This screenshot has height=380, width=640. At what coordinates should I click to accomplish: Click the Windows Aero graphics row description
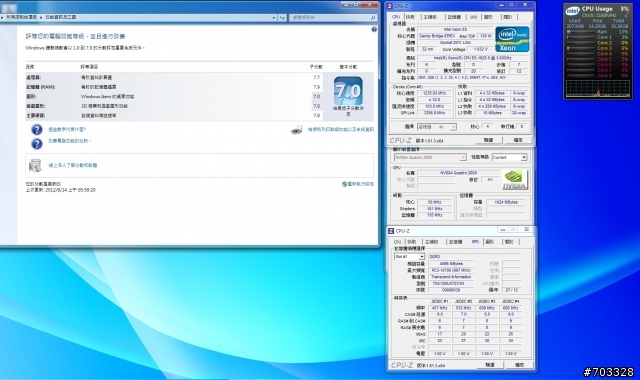pos(107,97)
